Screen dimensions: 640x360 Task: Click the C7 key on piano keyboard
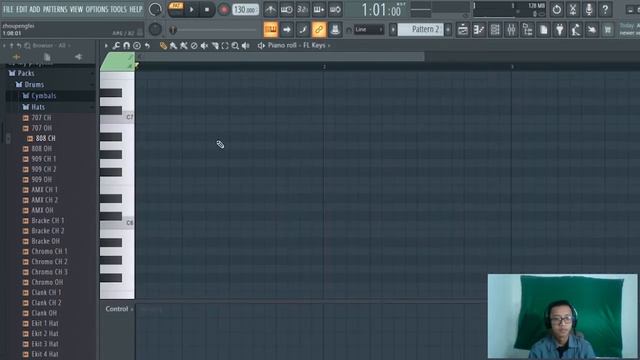coord(117,118)
